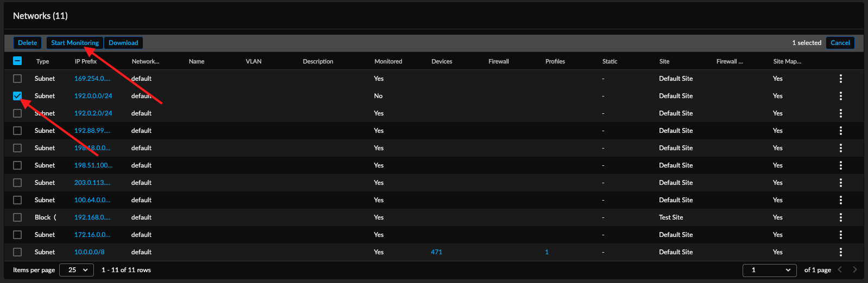Check the box for subnet 169.254.0

coord(17,79)
